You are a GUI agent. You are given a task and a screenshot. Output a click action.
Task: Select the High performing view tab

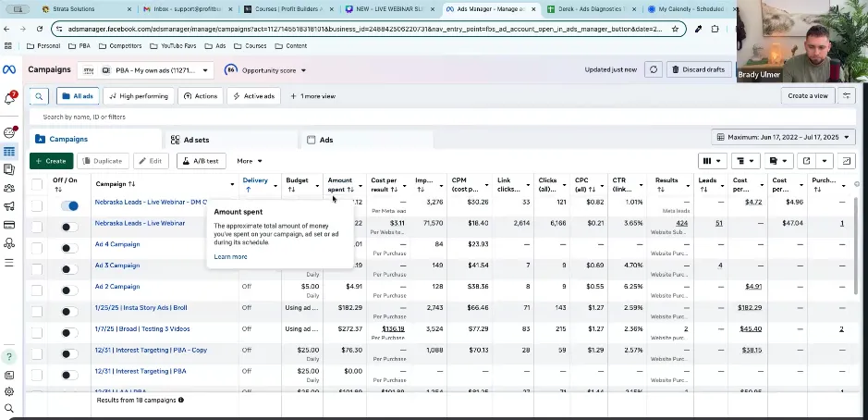(x=139, y=96)
